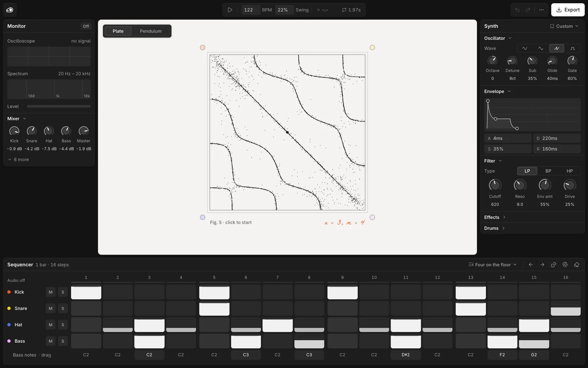The height and width of the screenshot is (368, 588).
Task: Select the triangle wave shape
Action: pyautogui.click(x=541, y=48)
